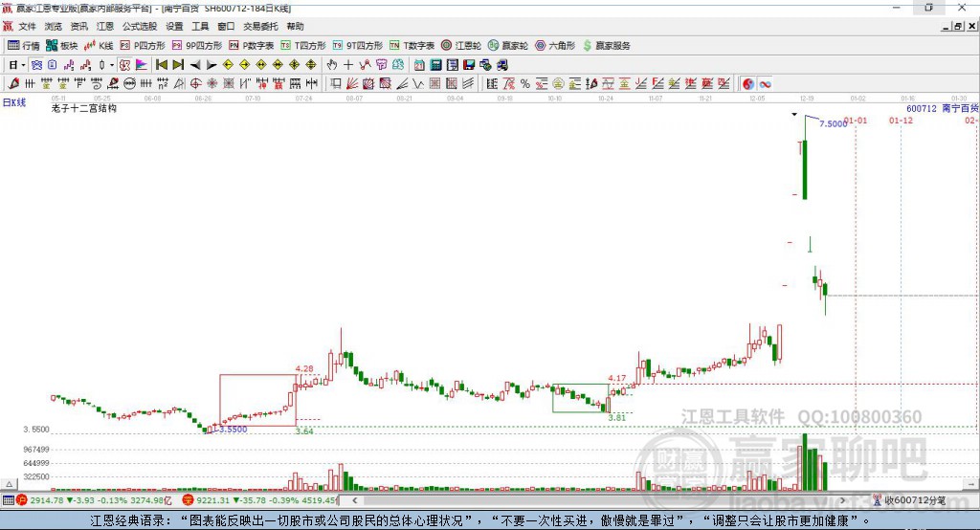The width and height of the screenshot is (980, 530).
Task: Click the 日K线 label
Action: 14,102
